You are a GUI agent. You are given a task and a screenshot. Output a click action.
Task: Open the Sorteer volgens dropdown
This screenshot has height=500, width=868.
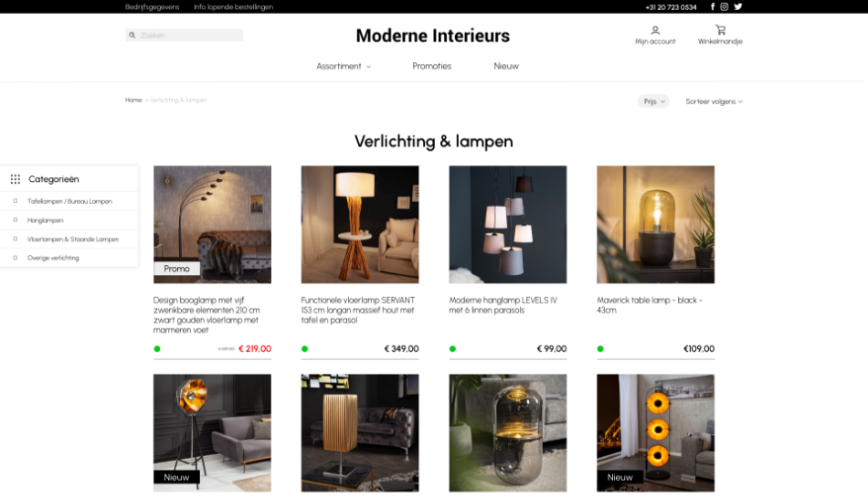coord(715,101)
